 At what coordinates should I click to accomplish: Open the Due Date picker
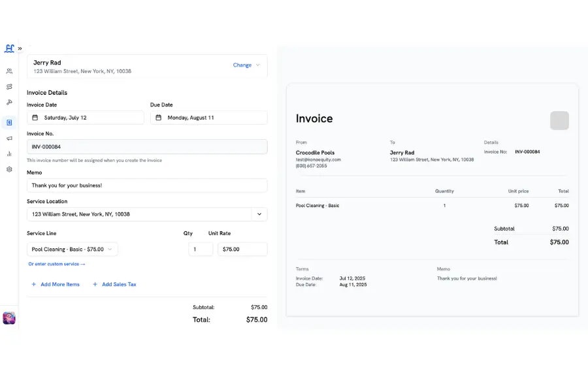coord(209,118)
